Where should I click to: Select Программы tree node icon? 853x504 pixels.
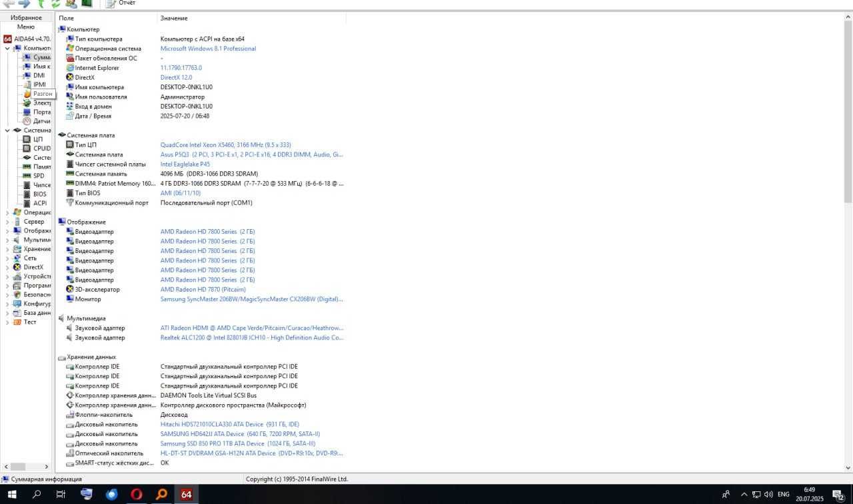click(x=17, y=286)
